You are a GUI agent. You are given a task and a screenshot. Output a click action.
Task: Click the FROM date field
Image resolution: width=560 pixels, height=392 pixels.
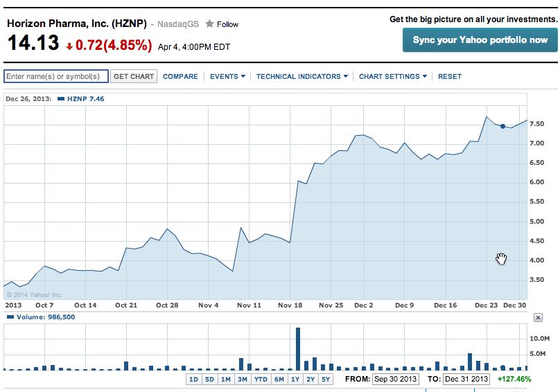pyautogui.click(x=395, y=379)
